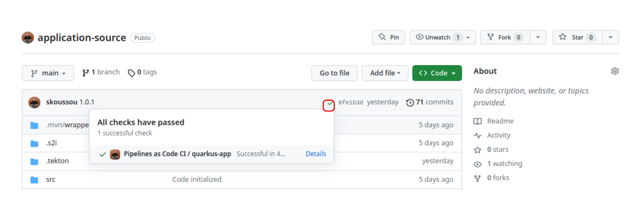
Task: Open the 0fe1b3d commit hash link
Action: [351, 102]
